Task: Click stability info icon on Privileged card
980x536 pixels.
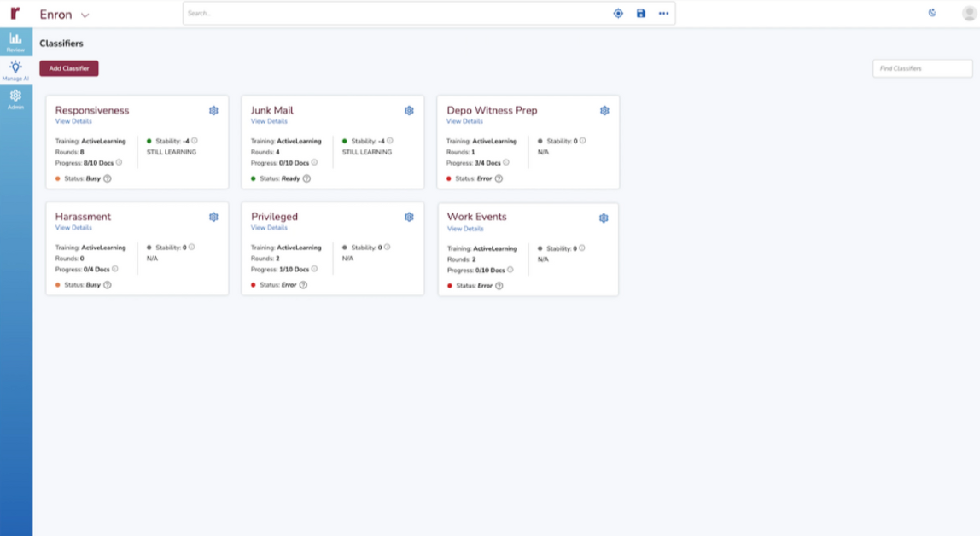Action: click(388, 247)
